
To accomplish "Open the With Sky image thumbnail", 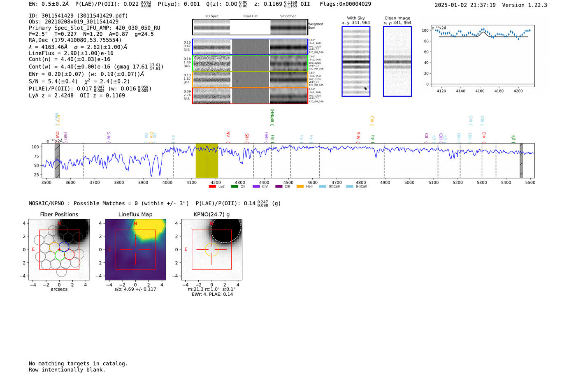I will click(x=356, y=61).
